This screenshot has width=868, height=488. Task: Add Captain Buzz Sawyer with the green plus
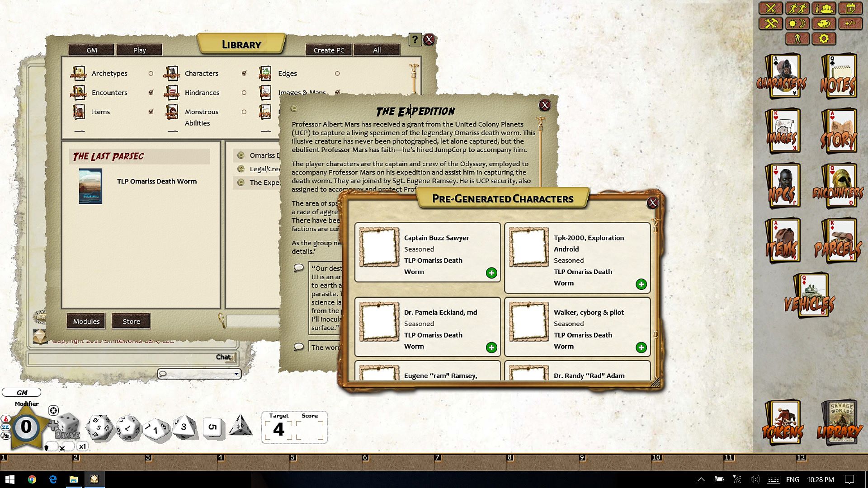click(491, 273)
